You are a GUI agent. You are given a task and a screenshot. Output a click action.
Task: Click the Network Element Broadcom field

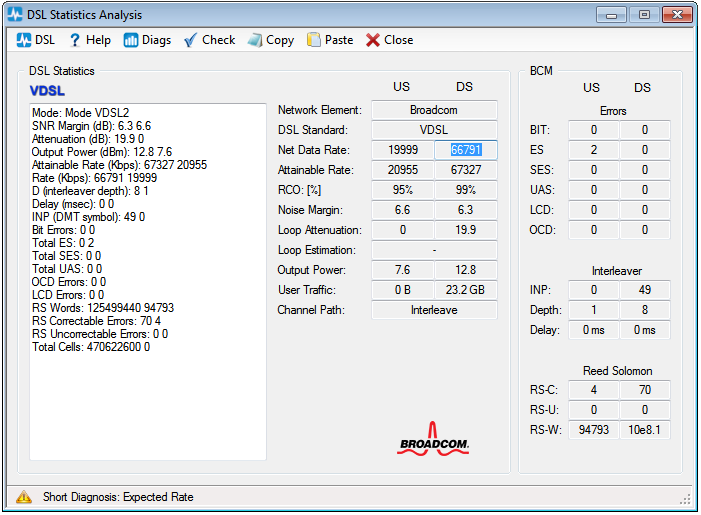(x=434, y=110)
